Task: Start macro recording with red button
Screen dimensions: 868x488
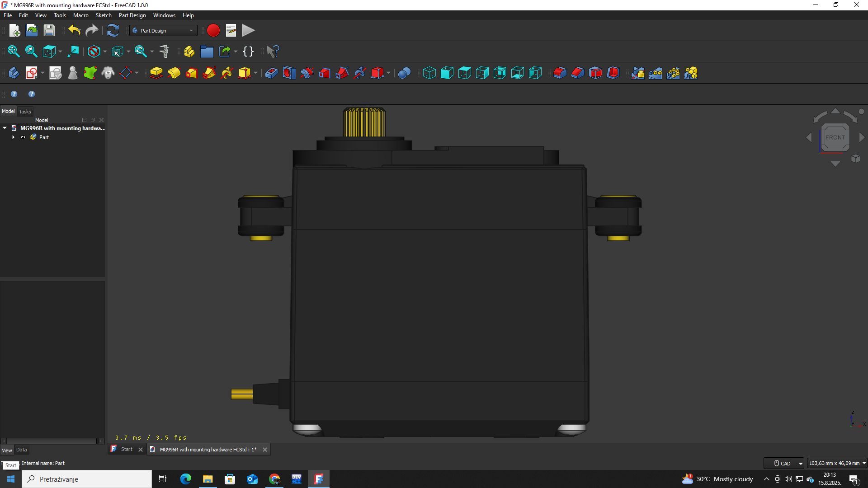Action: pos(213,31)
